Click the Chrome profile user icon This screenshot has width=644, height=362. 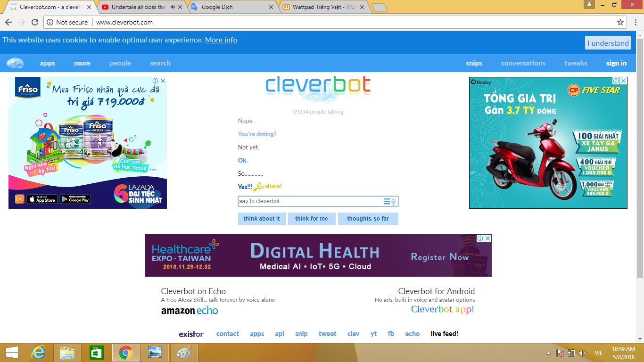coord(589,4)
